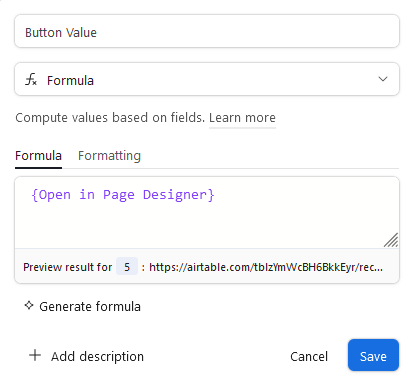Click the 'Compute values based on fields.' text

tap(110, 118)
